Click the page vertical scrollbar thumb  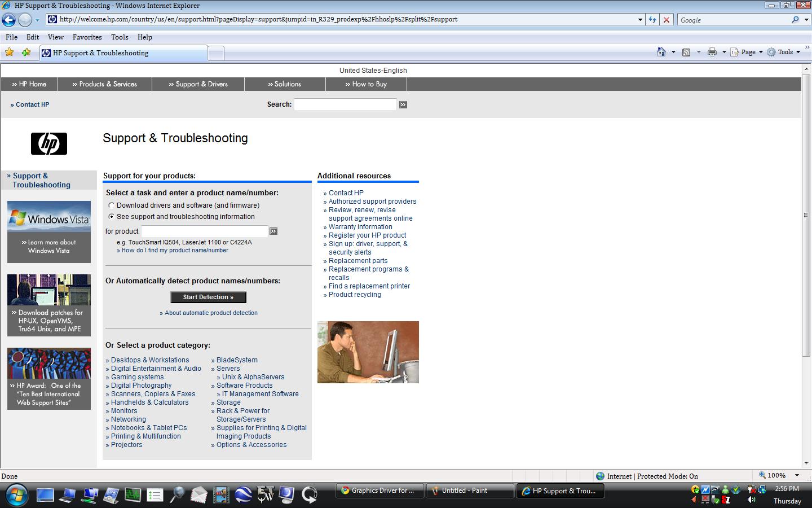click(x=806, y=215)
